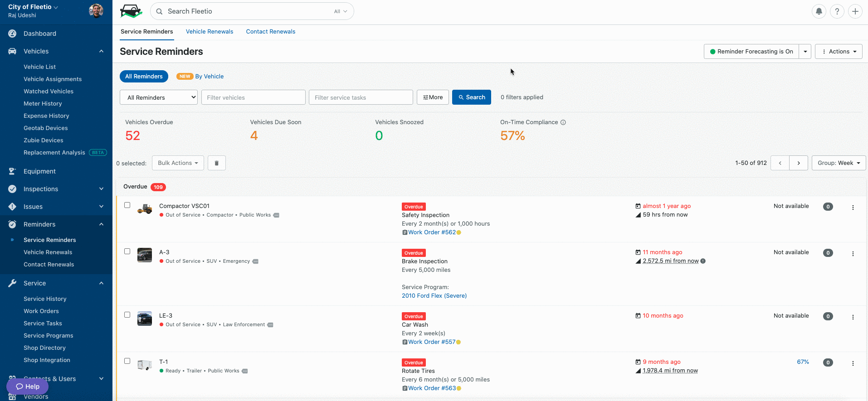Click comment icon next to A-3 Emergency
Viewport: 868px width, 401px height.
point(255,261)
